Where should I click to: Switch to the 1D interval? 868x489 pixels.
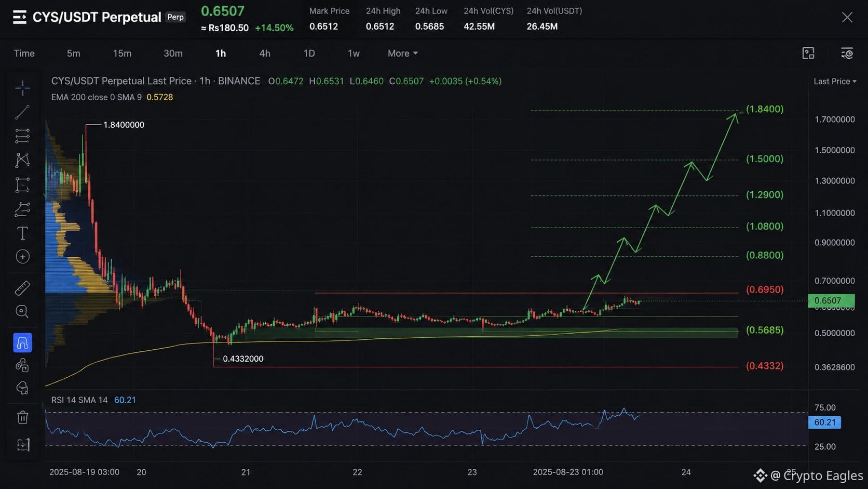309,54
